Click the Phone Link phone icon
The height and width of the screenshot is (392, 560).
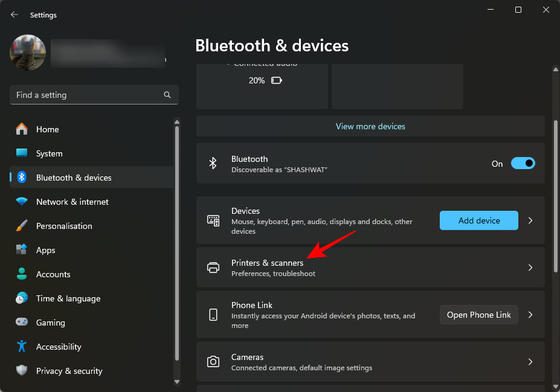point(213,315)
